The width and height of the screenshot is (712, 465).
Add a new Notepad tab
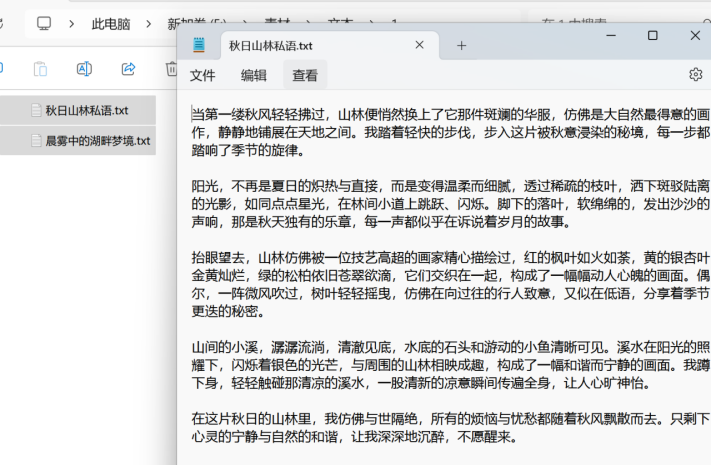pyautogui.click(x=461, y=46)
